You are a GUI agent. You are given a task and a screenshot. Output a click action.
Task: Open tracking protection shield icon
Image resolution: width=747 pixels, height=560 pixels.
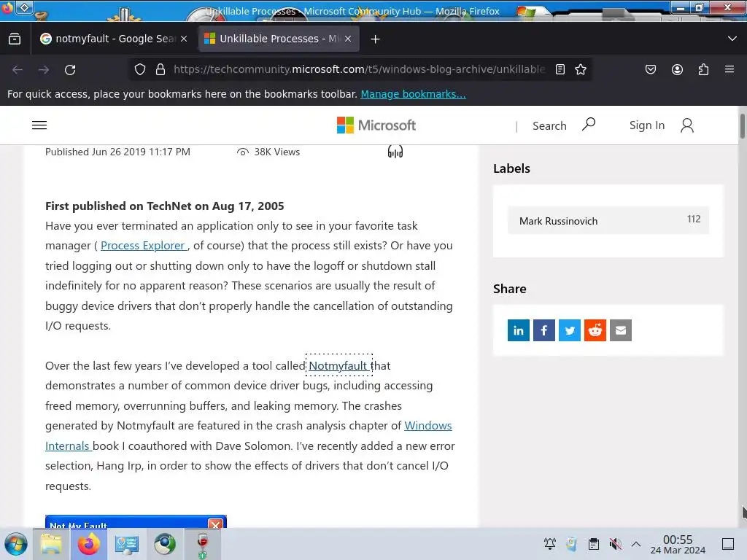click(x=139, y=69)
